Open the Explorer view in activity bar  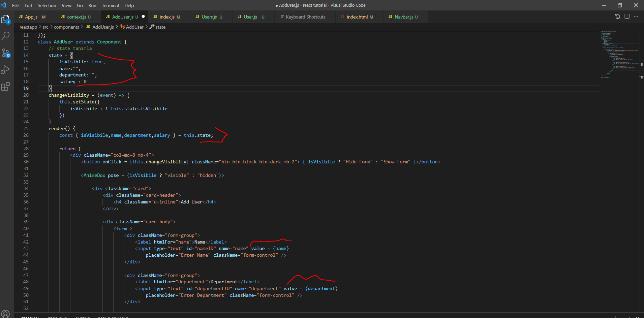tap(6, 19)
